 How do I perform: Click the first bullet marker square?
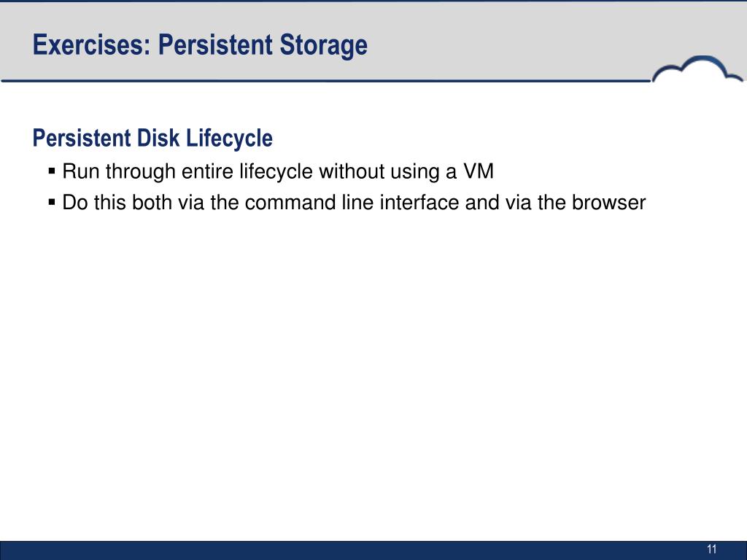click(x=52, y=171)
